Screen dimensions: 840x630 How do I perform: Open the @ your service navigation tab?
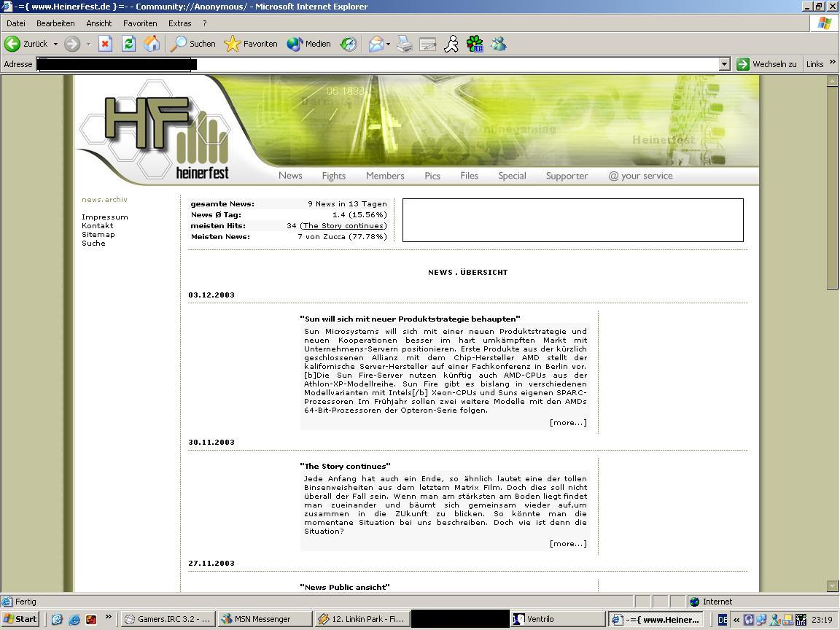coord(641,176)
